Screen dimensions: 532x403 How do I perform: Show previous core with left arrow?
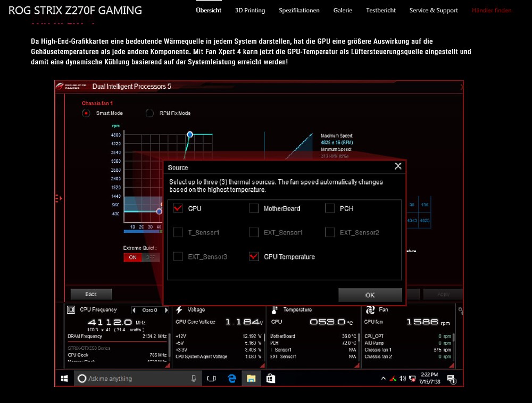pyautogui.click(x=134, y=310)
